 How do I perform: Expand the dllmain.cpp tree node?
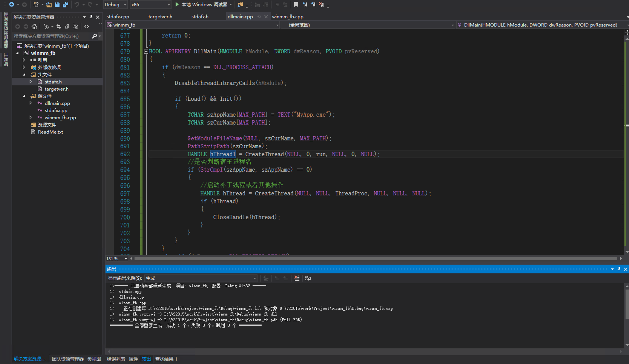(x=30, y=103)
